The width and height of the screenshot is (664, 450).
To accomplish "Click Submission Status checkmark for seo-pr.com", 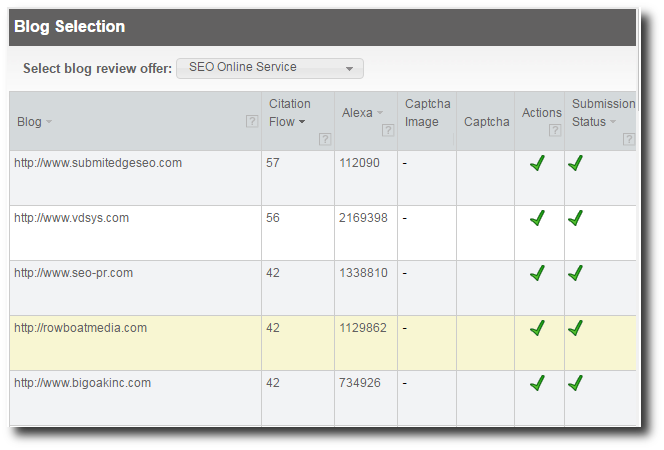I will 575,273.
